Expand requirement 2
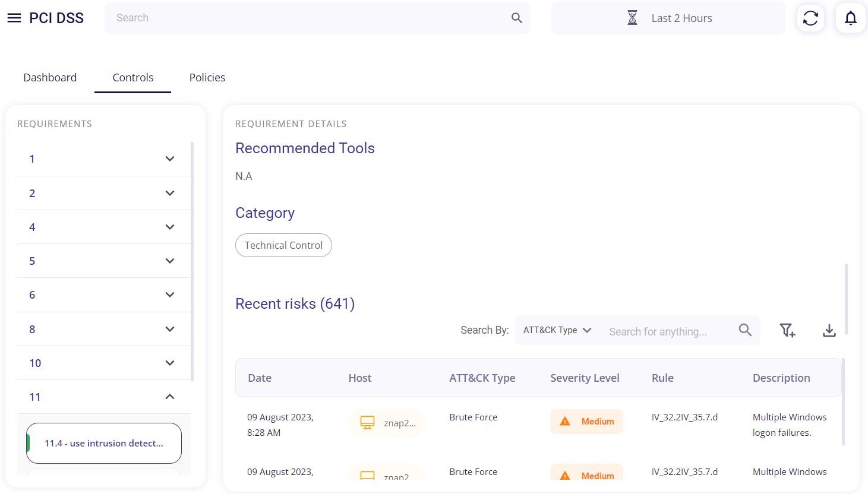Screen dimensions: 868x494 point(104,193)
